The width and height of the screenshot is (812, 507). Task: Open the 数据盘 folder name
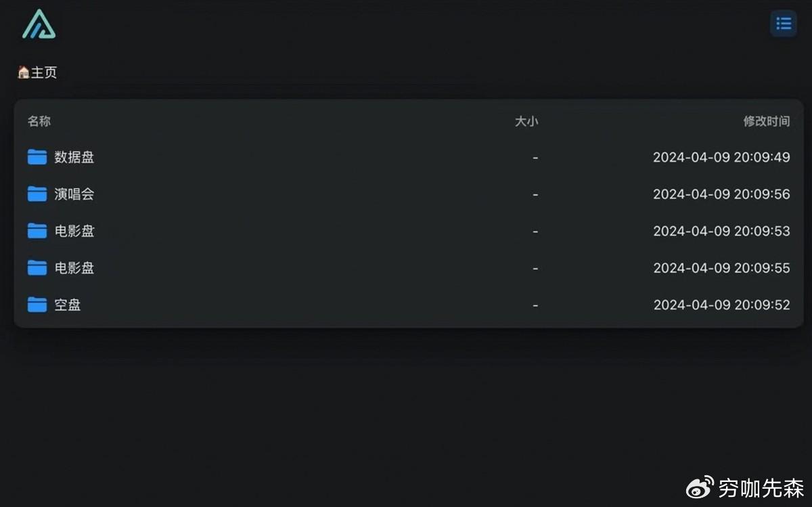click(x=74, y=157)
